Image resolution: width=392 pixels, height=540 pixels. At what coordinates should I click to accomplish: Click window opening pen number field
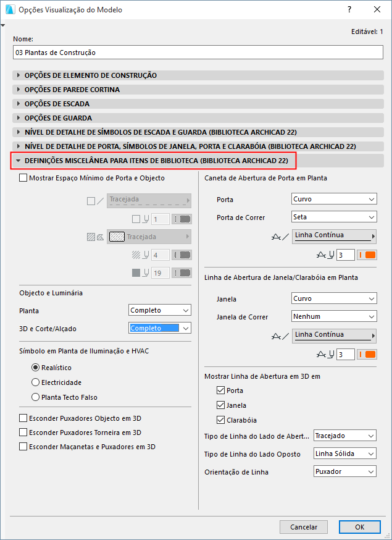[x=346, y=355]
